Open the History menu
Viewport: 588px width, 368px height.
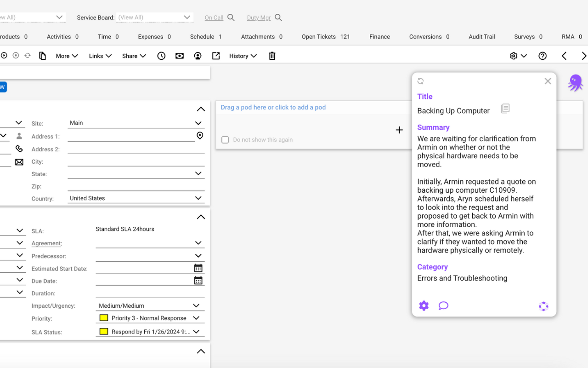coord(243,56)
